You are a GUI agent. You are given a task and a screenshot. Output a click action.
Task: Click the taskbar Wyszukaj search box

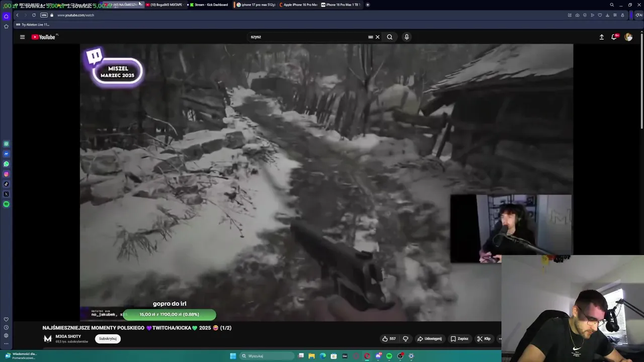(x=267, y=356)
